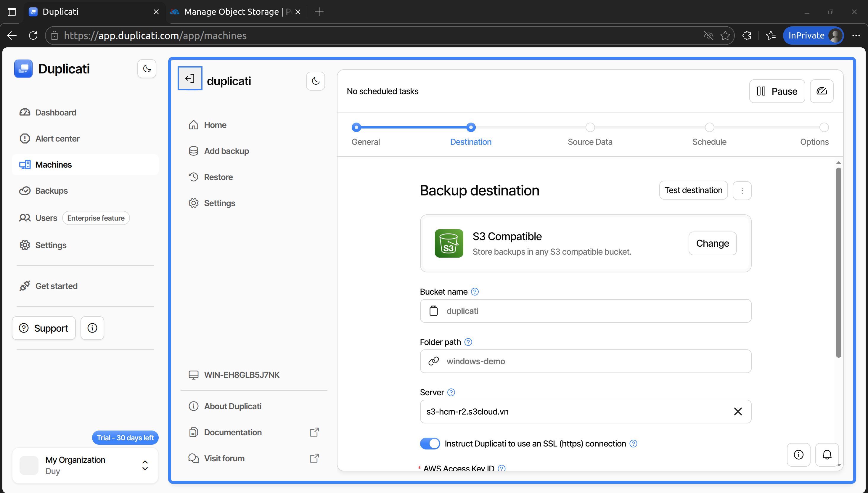Clear the Server field with X icon
This screenshot has height=493, width=868.
coord(738,411)
